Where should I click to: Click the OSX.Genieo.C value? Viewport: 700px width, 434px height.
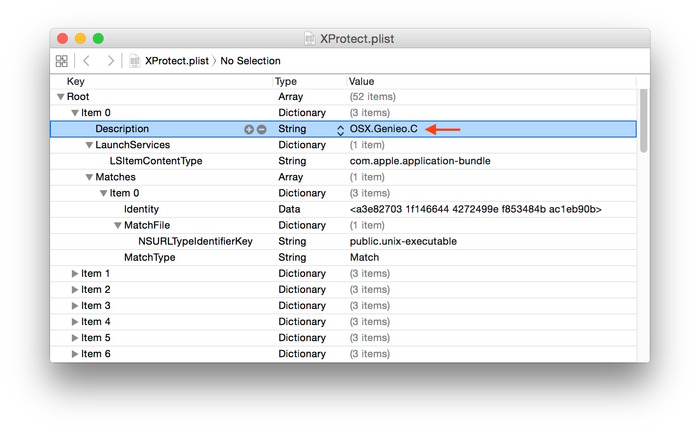(x=383, y=129)
